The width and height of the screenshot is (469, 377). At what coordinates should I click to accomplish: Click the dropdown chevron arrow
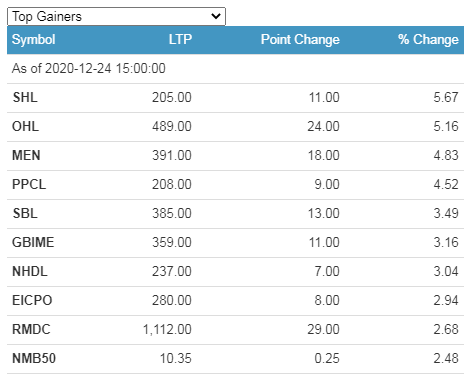point(216,16)
